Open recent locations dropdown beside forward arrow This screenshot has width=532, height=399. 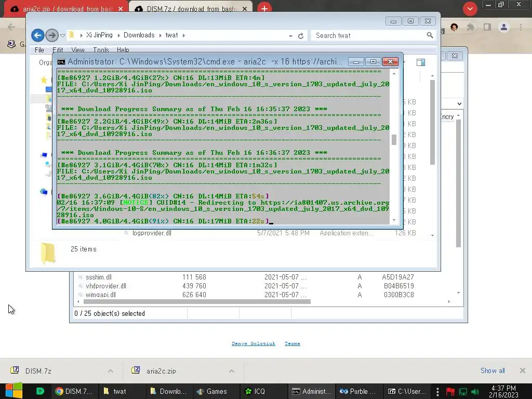click(62, 35)
